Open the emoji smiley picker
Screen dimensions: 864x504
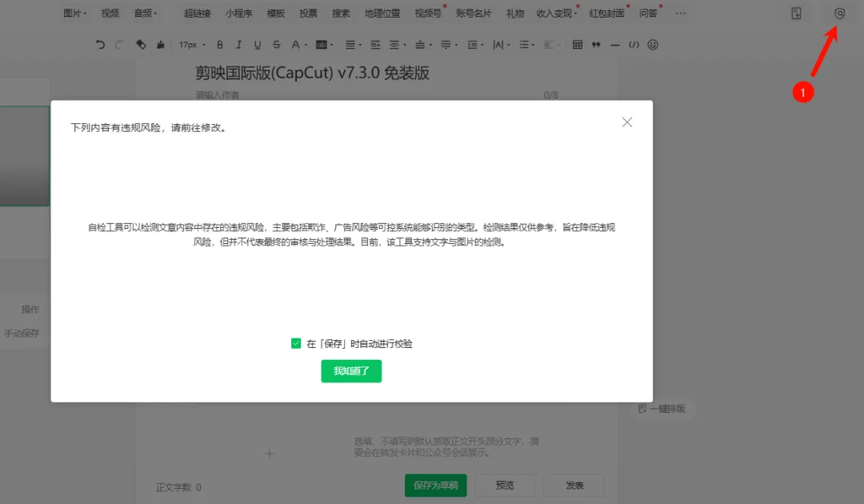653,45
